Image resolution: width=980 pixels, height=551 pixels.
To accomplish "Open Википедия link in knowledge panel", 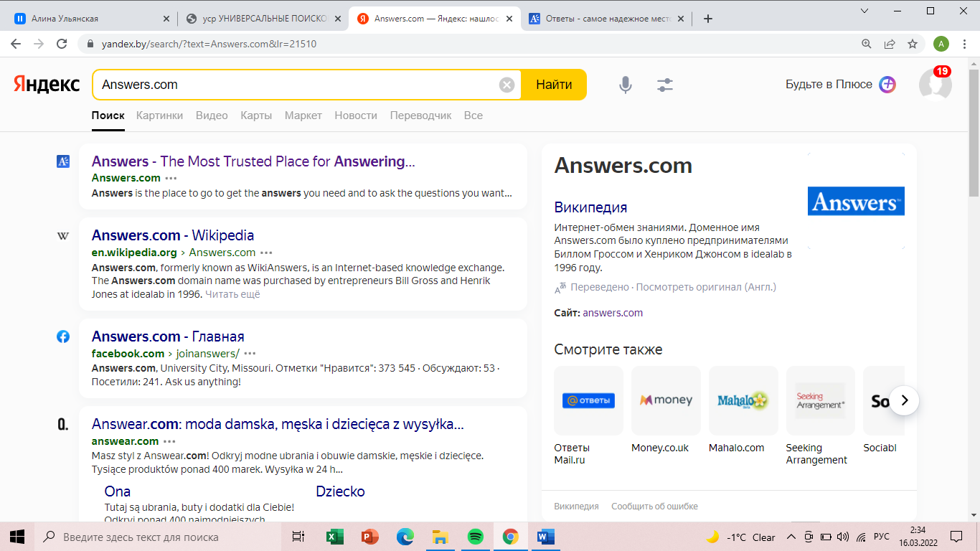I will 590,207.
